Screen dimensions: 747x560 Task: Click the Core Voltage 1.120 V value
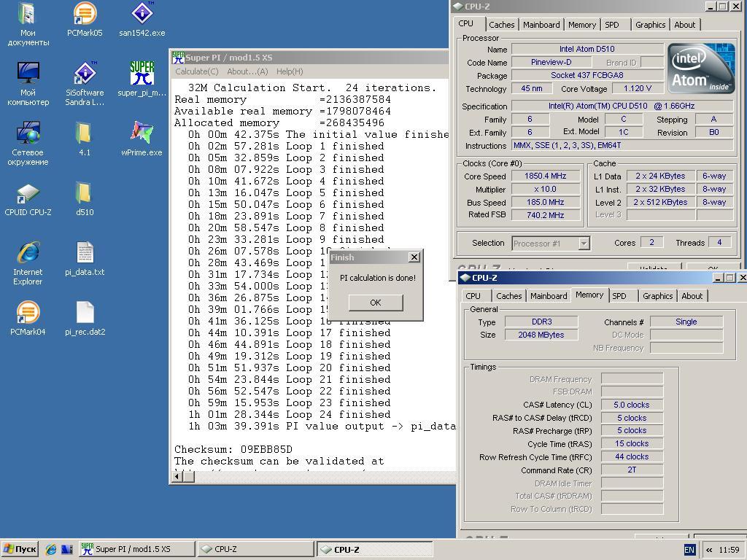[637, 88]
